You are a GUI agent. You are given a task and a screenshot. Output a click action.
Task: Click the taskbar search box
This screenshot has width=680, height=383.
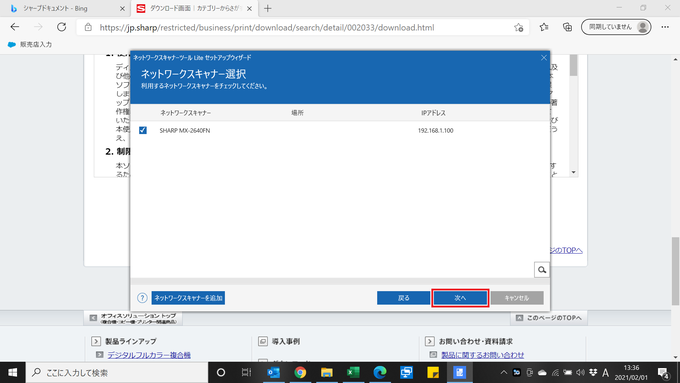coord(117,373)
